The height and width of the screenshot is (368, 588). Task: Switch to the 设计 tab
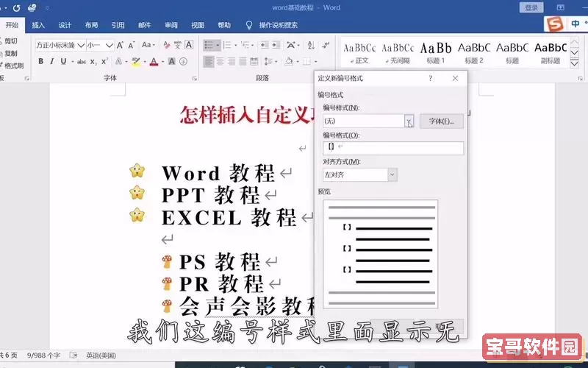[65, 25]
